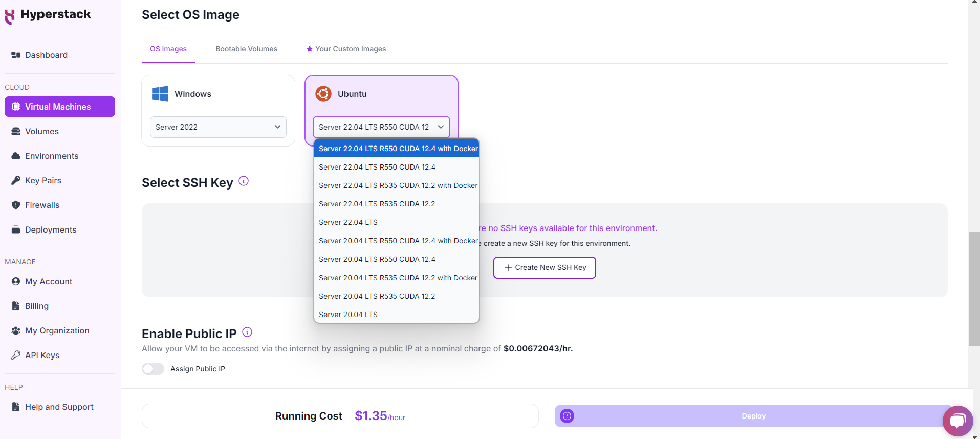The image size is (980, 439).
Task: Open the Volumes sidebar icon
Action: coord(16,131)
